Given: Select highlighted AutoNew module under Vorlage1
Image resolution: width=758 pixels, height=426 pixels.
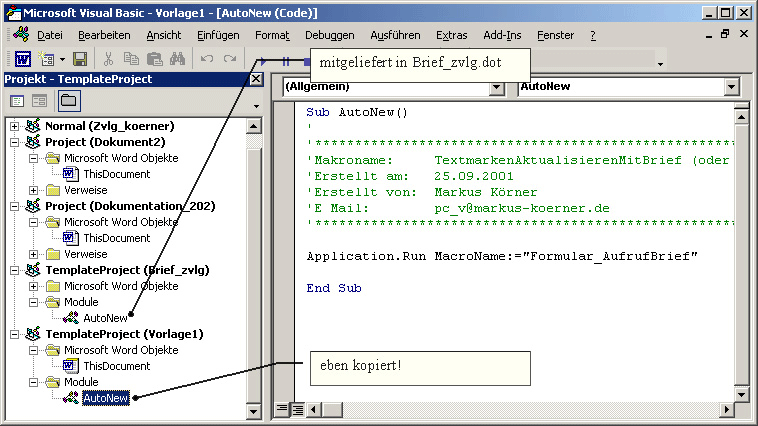Looking at the screenshot, I should click(105, 398).
